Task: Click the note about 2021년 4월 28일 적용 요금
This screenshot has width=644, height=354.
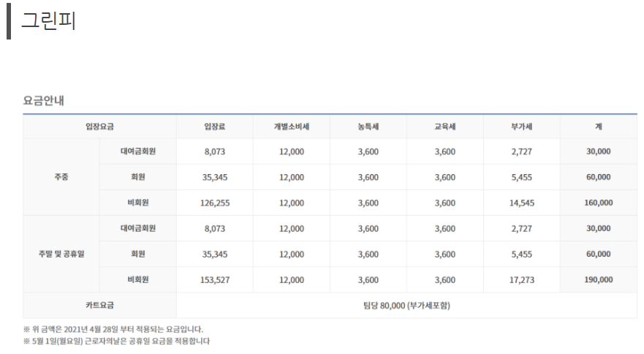Action: point(113,329)
